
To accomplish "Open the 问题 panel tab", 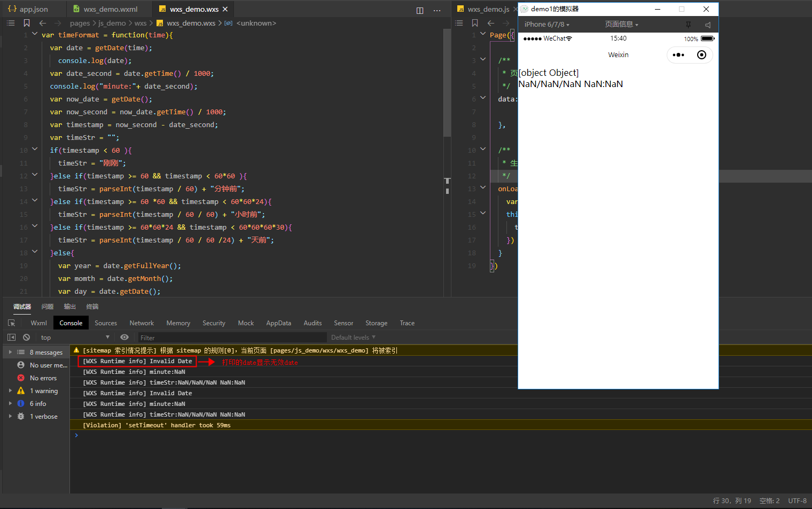I will pyautogui.click(x=48, y=307).
